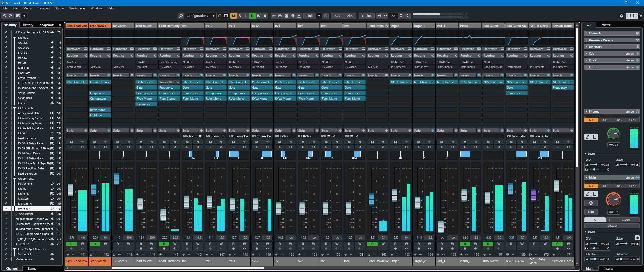
Task: Click the Dim button
Action: tap(591, 212)
